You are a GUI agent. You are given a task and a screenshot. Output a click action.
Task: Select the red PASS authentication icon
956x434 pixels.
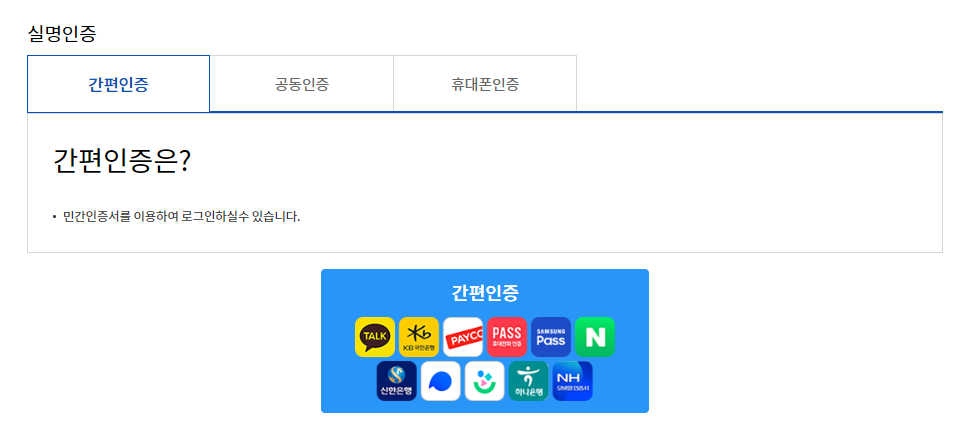pyautogui.click(x=507, y=337)
